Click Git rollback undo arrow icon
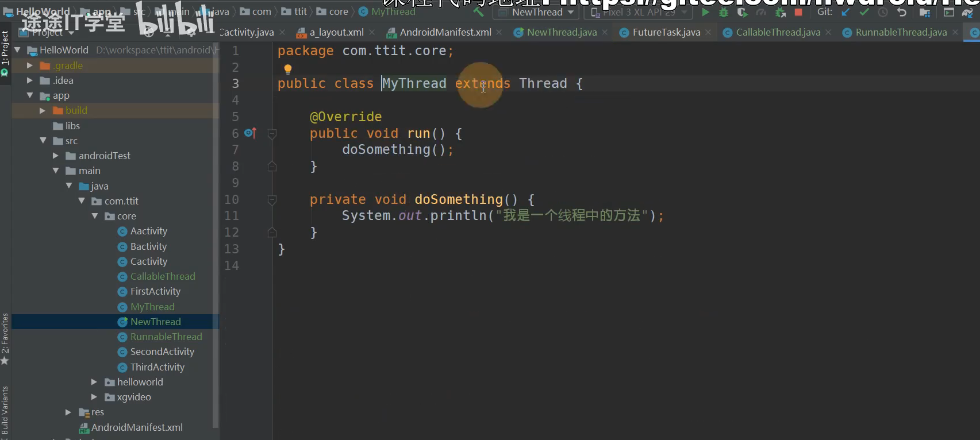This screenshot has height=440, width=980. (x=902, y=12)
